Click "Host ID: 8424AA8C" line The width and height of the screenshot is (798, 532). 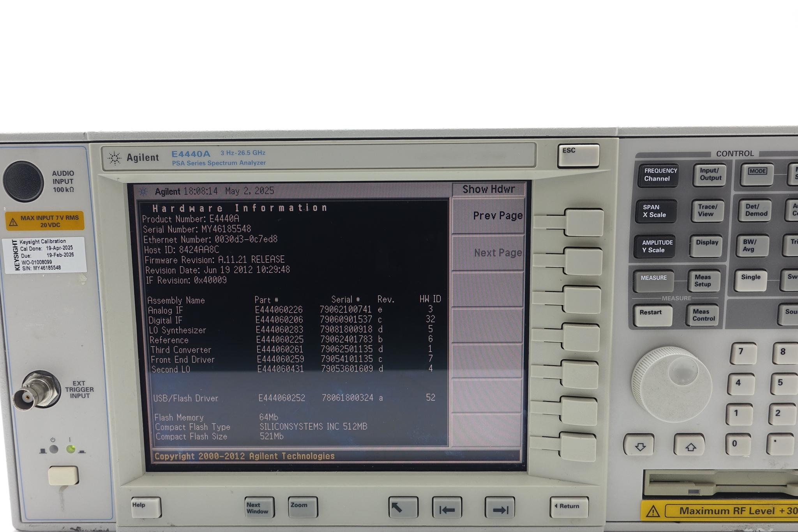182,249
